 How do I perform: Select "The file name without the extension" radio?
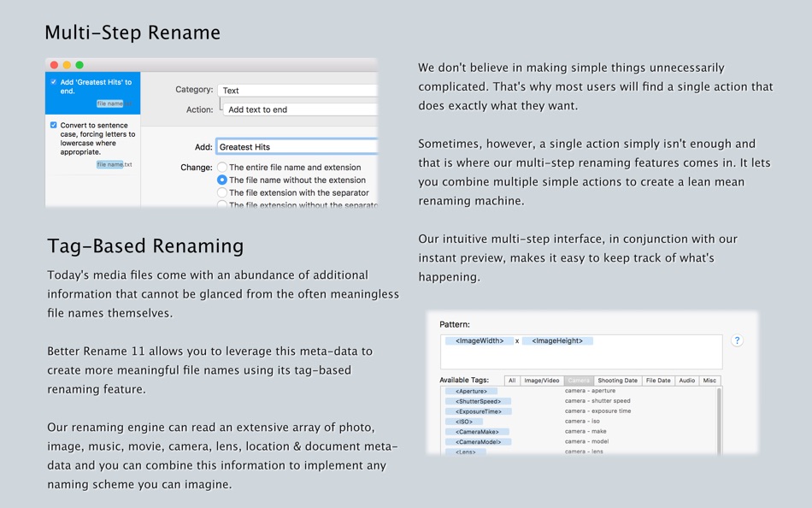[222, 180]
